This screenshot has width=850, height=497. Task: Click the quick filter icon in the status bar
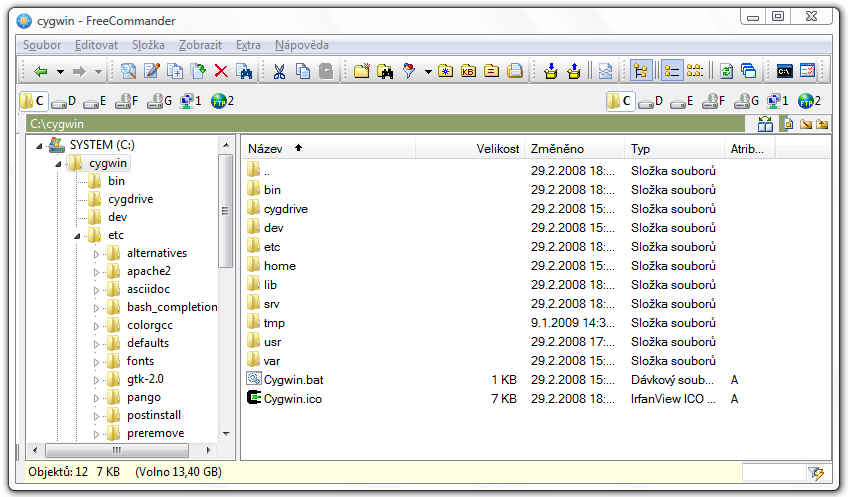tap(816, 473)
